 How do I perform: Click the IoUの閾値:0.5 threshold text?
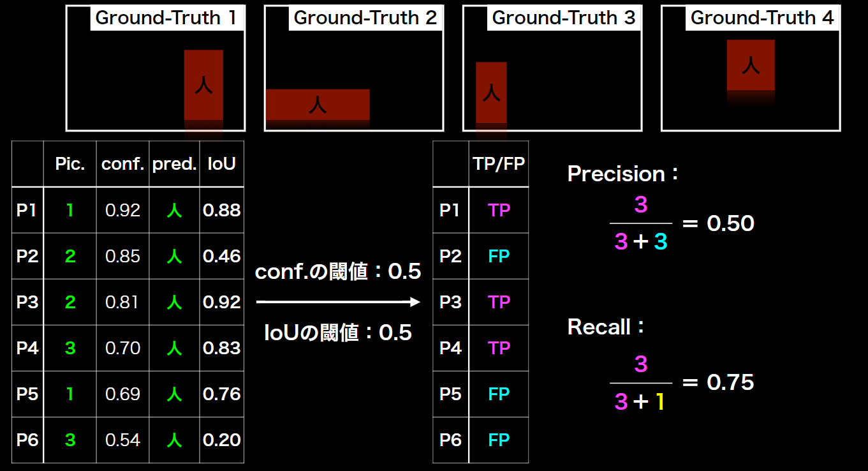click(338, 332)
